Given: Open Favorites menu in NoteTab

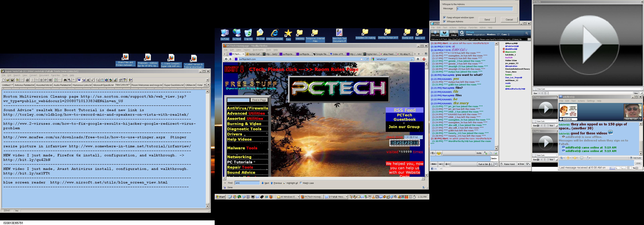Looking at the screenshot, I should [56, 75].
